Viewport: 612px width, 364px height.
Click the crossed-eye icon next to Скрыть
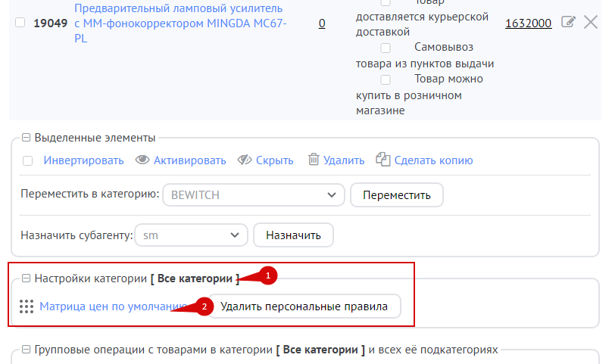244,160
